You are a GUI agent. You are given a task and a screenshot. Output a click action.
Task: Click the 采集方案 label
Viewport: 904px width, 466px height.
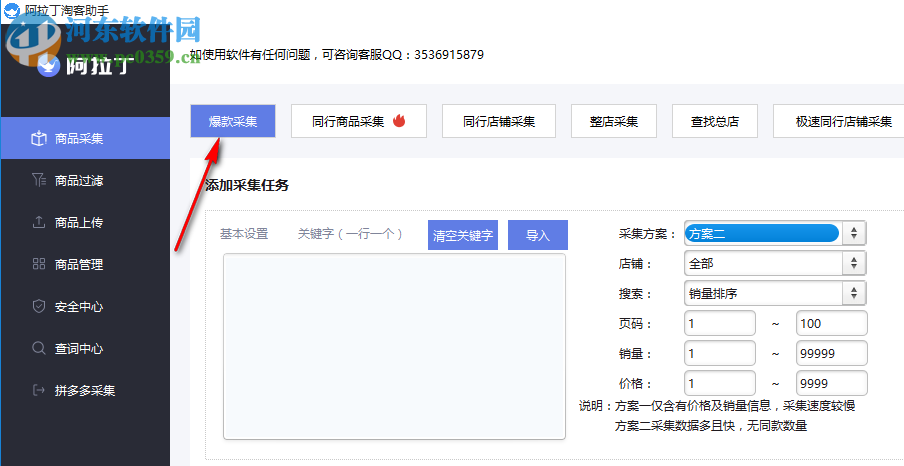(x=647, y=234)
